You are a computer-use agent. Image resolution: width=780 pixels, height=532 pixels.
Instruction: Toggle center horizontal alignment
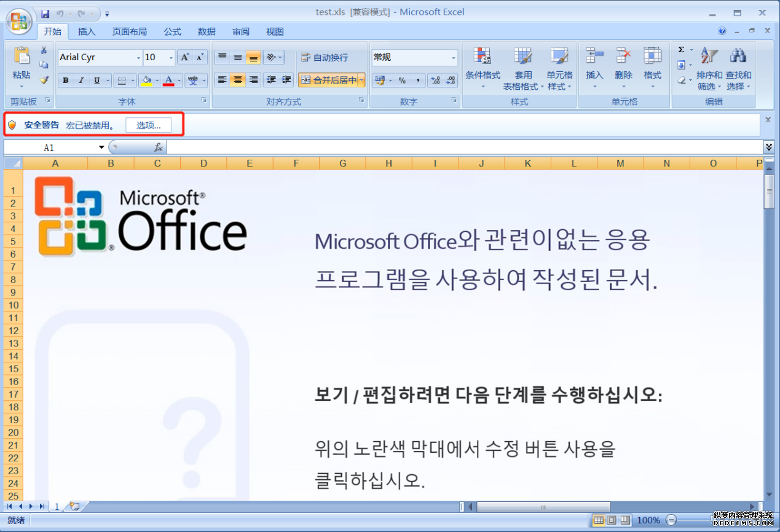pyautogui.click(x=238, y=80)
